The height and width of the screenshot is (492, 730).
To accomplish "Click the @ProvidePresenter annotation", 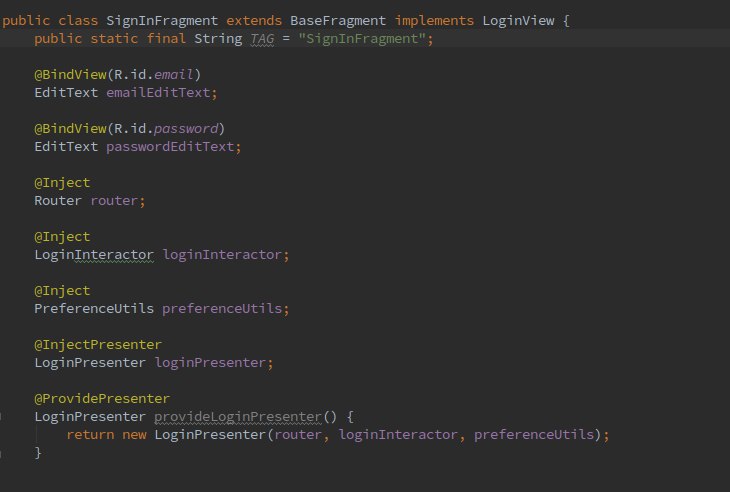I will click(102, 398).
